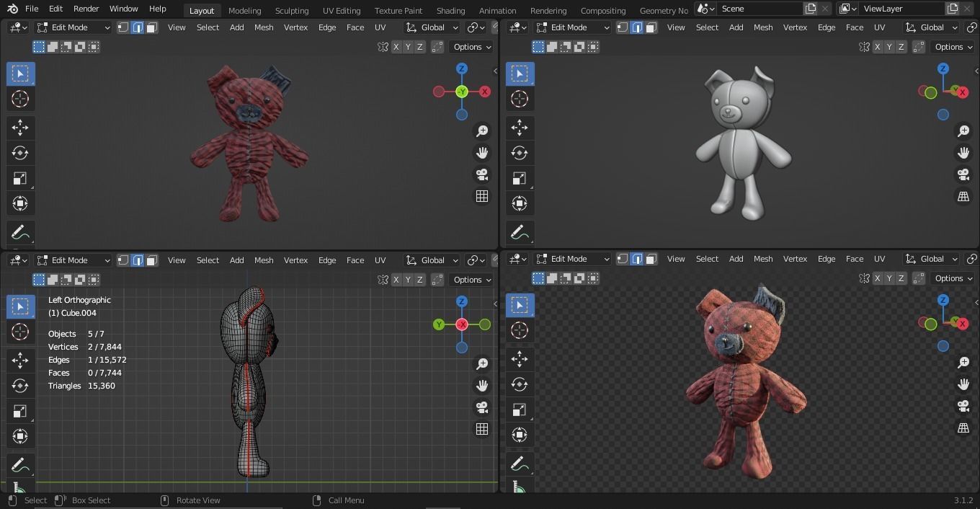Toggle Z mirror in bottom-left viewport

click(419, 280)
